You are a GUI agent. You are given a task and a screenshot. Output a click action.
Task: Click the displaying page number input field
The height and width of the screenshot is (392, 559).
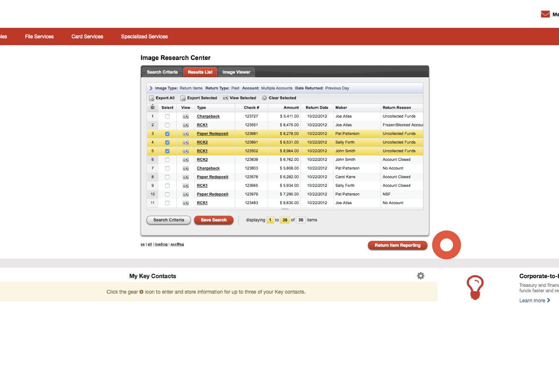(x=270, y=220)
